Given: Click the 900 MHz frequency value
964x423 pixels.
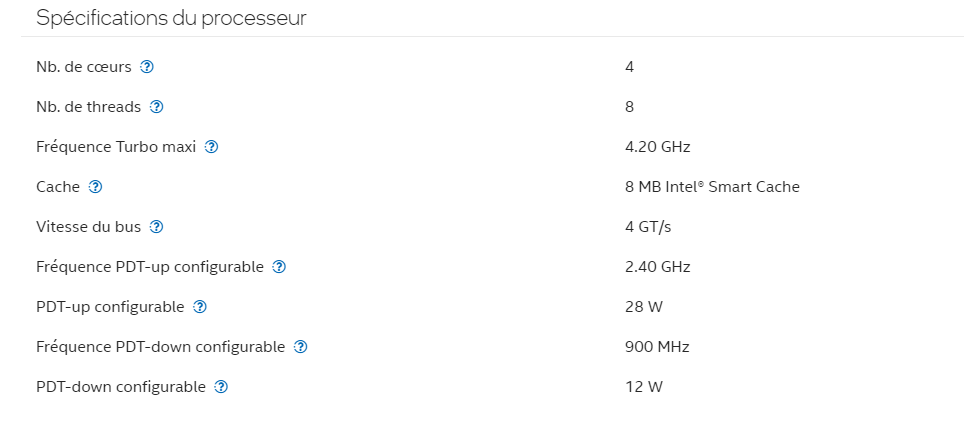Looking at the screenshot, I should (657, 347).
